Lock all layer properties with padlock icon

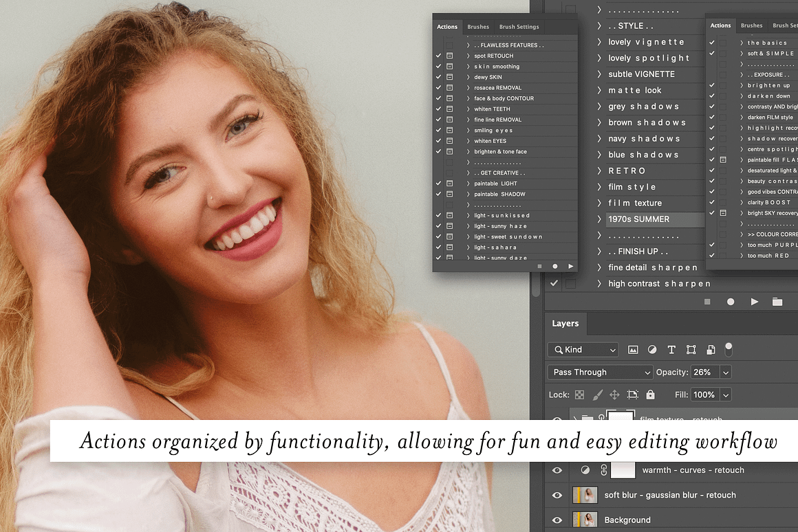point(651,395)
